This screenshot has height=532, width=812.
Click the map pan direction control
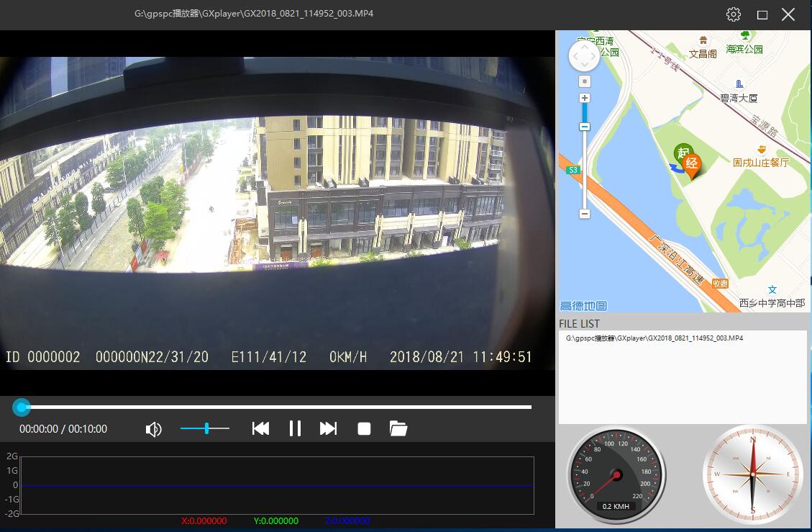(584, 55)
